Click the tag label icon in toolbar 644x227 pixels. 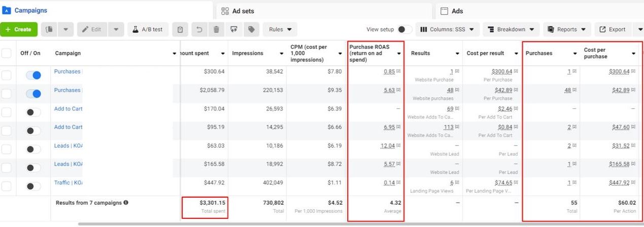[x=251, y=29]
